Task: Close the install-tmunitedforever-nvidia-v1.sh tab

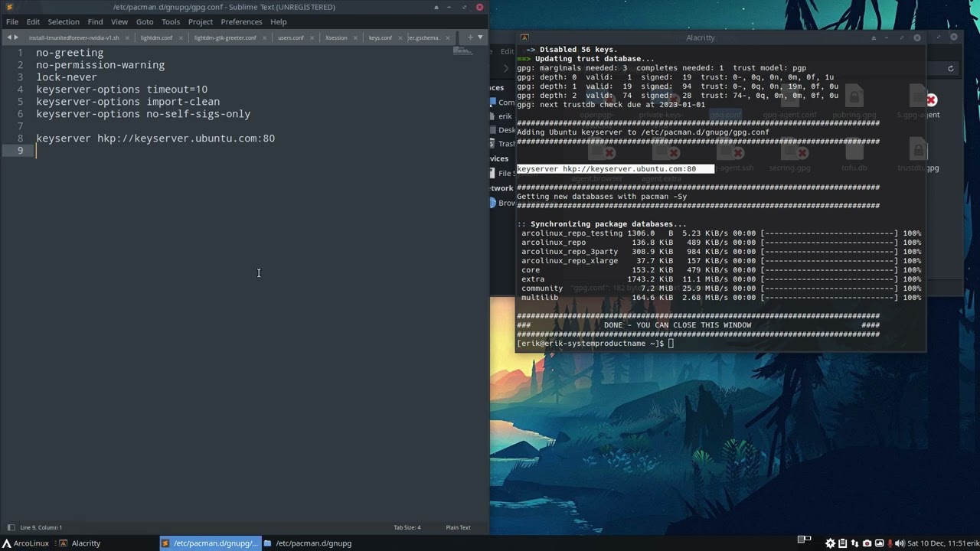Action: pos(128,37)
